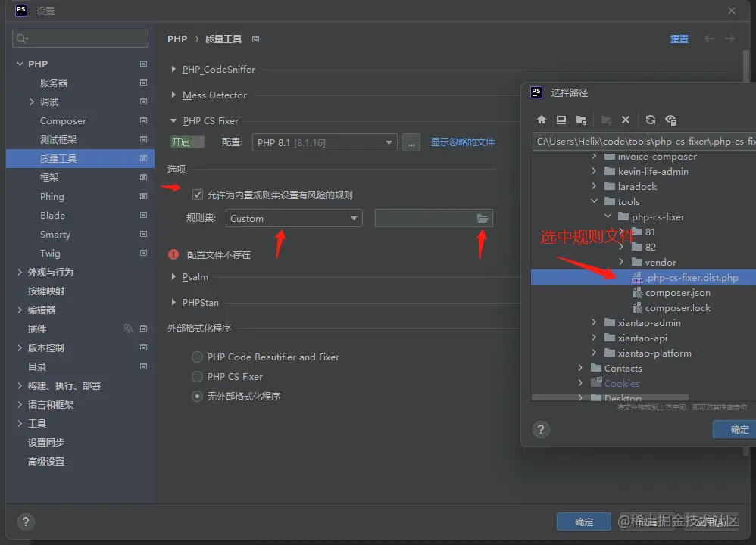756x545 pixels.
Task: Select 无外部格式化程序 radio option
Action: coord(197,396)
